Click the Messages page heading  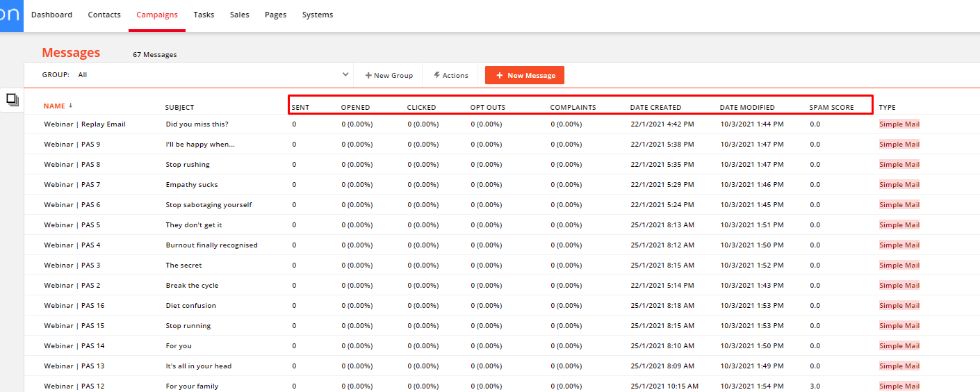pyautogui.click(x=71, y=53)
